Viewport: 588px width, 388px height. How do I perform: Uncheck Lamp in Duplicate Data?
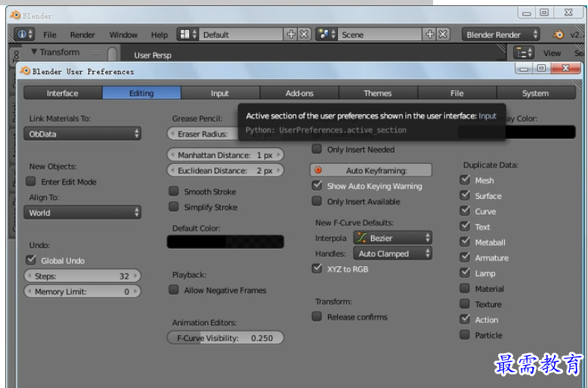point(465,273)
